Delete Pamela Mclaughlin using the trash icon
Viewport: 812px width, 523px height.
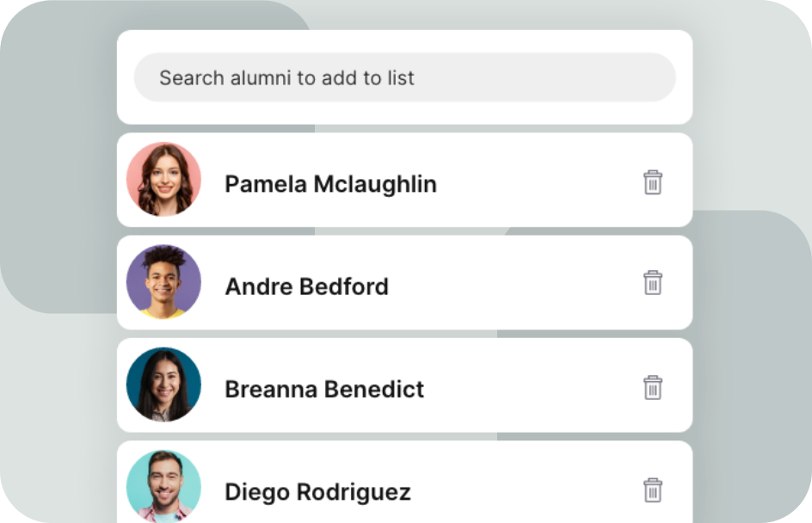[653, 182]
